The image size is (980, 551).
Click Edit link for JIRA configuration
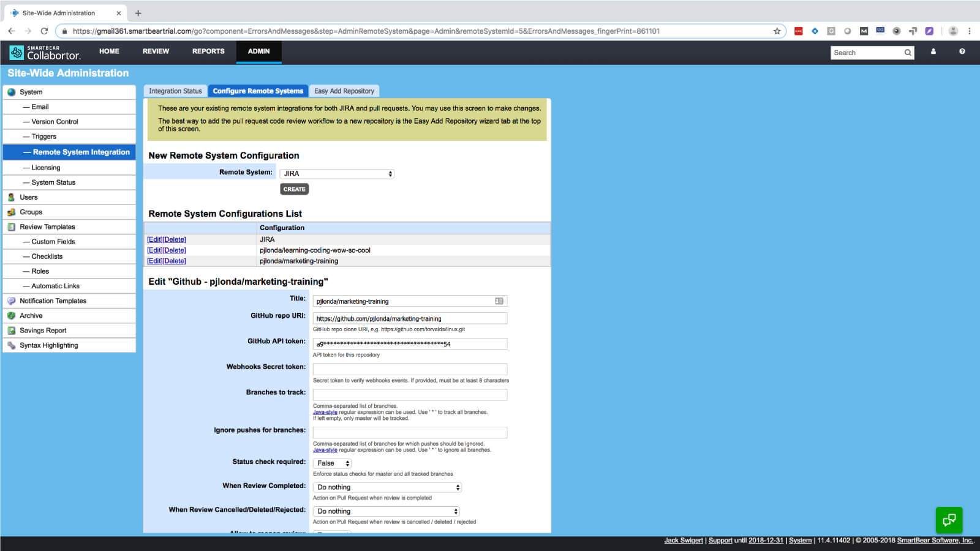154,240
